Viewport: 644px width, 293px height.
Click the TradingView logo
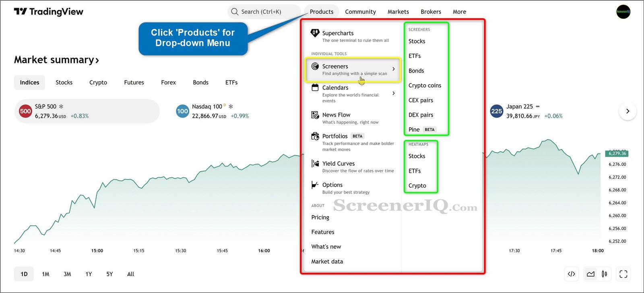pos(49,12)
